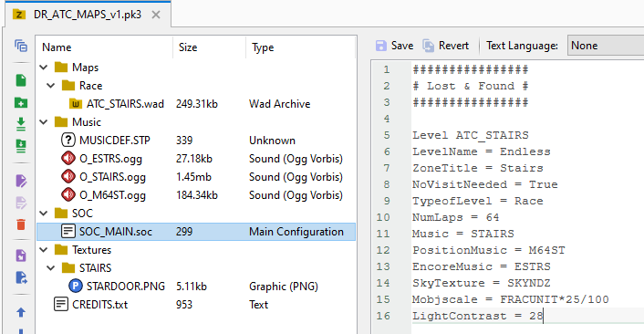This screenshot has height=334, width=644.
Task: Click the 249.31kb size cell
Action: tap(197, 104)
